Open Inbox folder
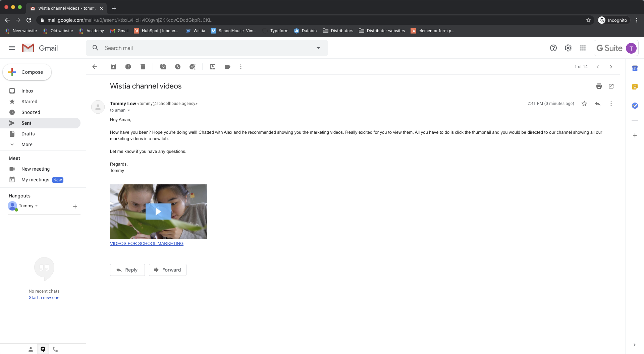 (40, 91)
